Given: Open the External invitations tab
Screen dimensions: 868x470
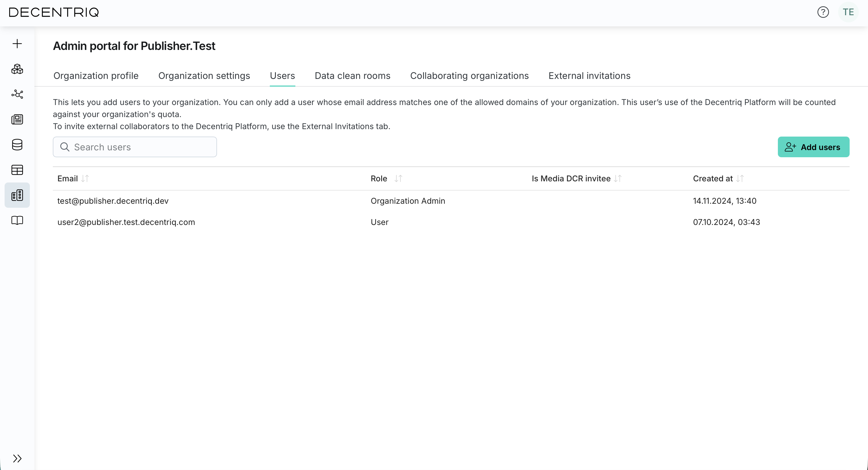Looking at the screenshot, I should [x=589, y=75].
